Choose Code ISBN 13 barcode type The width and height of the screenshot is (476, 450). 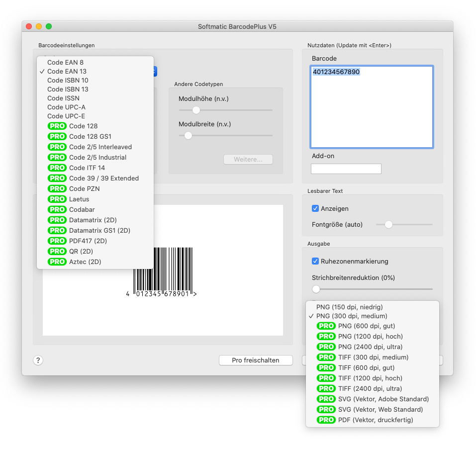coord(68,90)
